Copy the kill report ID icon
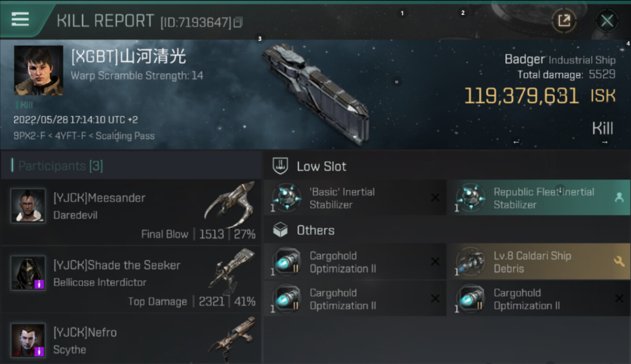 (x=238, y=22)
